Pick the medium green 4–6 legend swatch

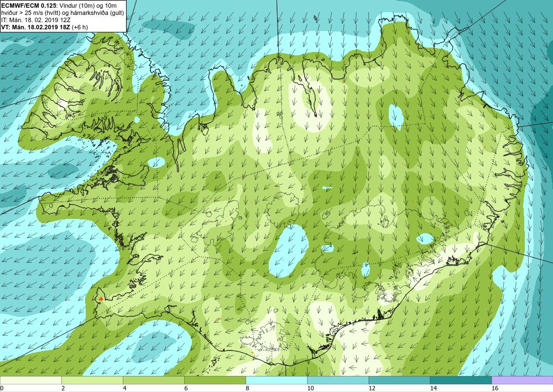pyautogui.click(x=153, y=380)
